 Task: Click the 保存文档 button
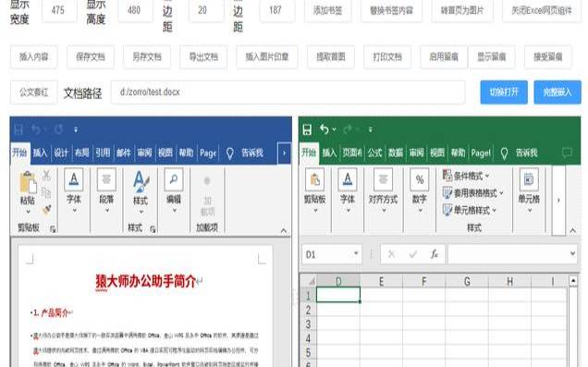point(91,57)
